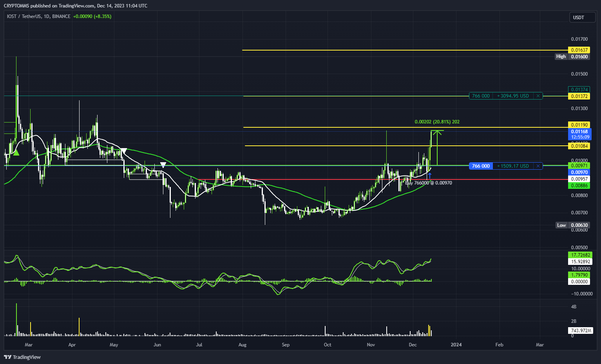
Task: Select the 0.01374 teal price label
Action: 579,90
